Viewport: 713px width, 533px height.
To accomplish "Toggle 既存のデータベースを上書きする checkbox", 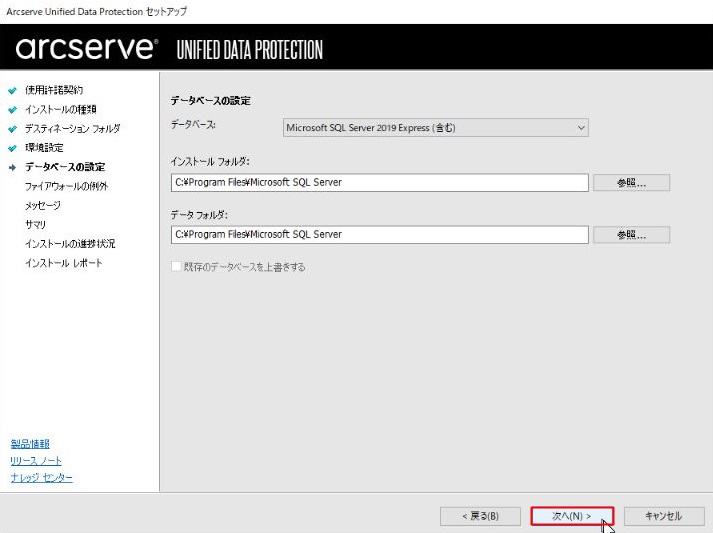I will 176,266.
